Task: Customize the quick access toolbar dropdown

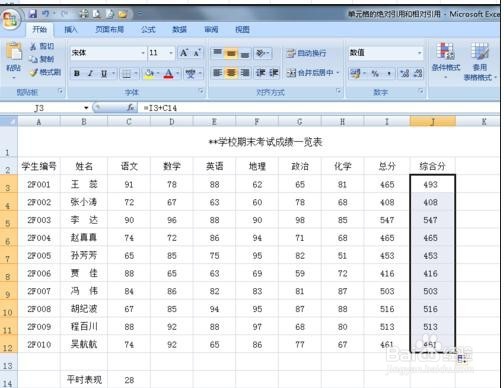Action: 140,14
